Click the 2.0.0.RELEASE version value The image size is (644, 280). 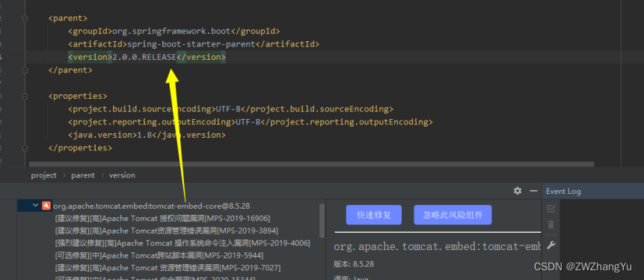click(144, 57)
